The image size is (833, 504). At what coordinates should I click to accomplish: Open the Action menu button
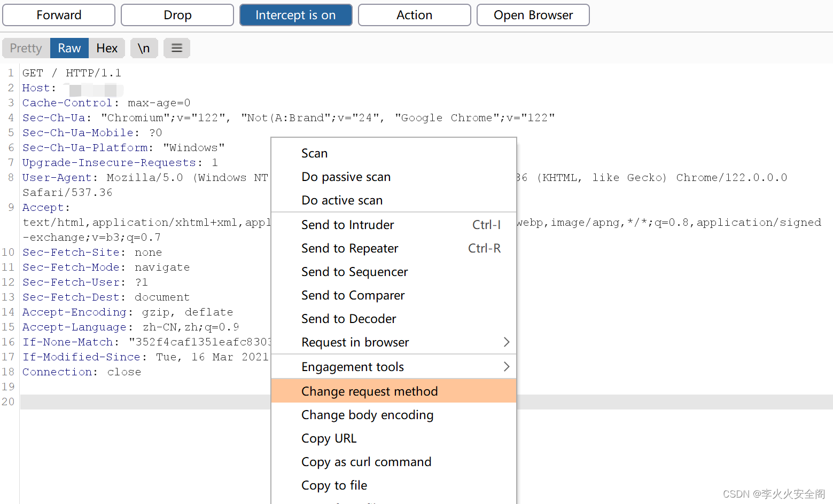pyautogui.click(x=414, y=15)
